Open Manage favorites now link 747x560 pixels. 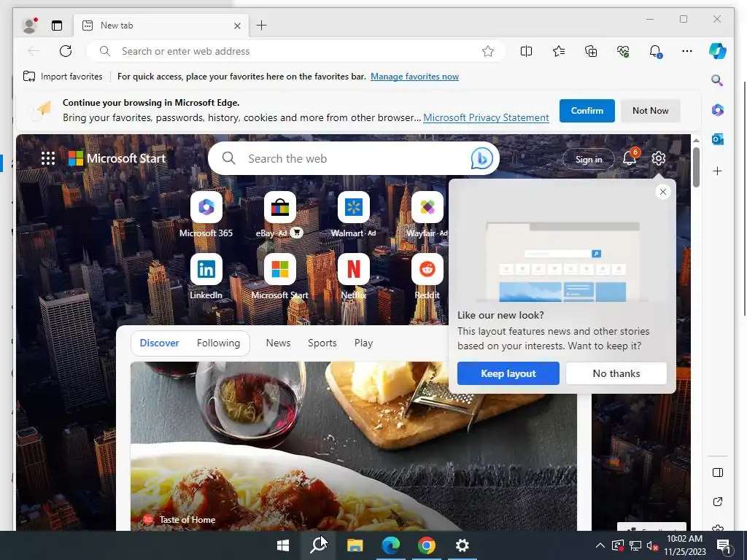(x=414, y=77)
